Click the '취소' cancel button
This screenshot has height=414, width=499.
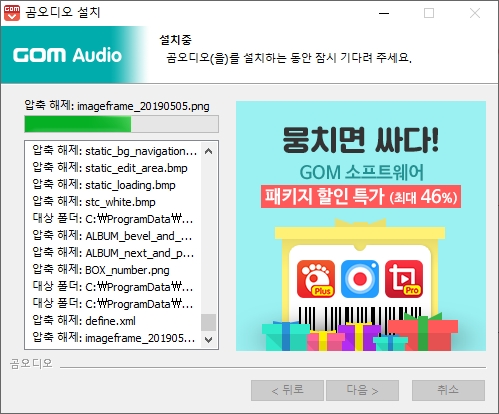pos(448,390)
